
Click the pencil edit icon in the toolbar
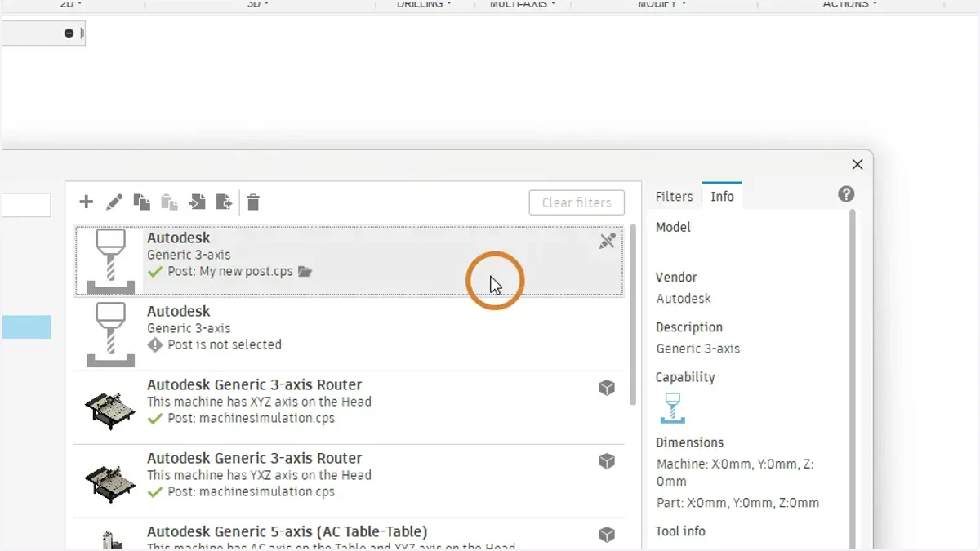click(114, 202)
